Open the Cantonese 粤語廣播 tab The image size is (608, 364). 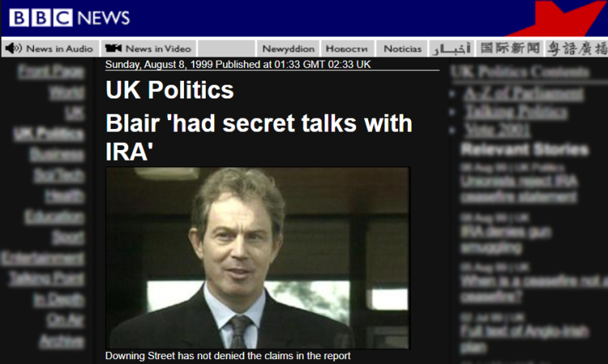(577, 48)
